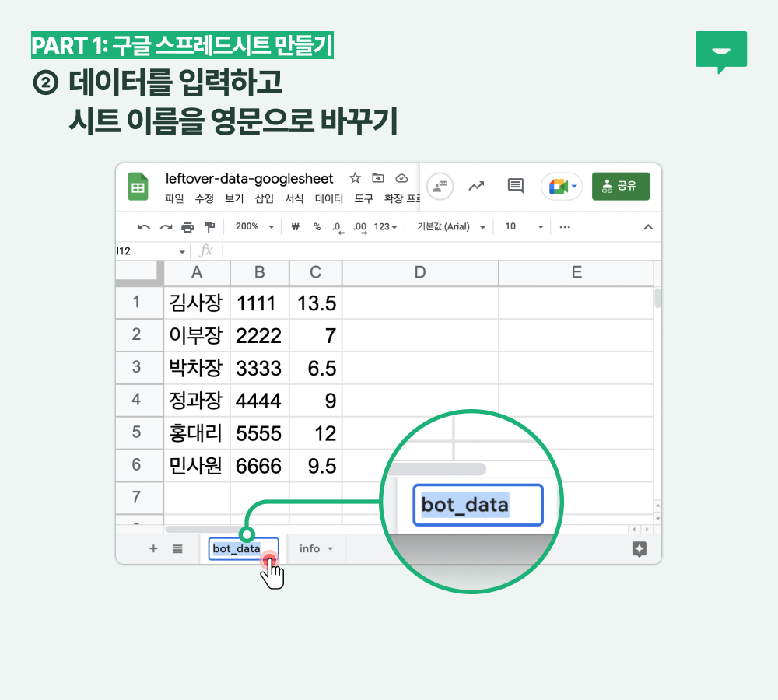Click the scroll right arrow
The height and width of the screenshot is (700, 778).
pos(647,530)
